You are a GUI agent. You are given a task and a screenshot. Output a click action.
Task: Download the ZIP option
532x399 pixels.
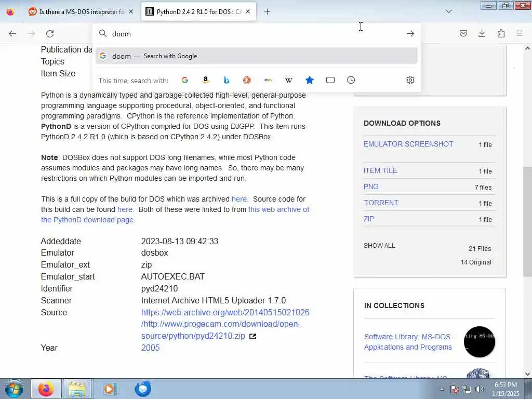click(x=369, y=219)
